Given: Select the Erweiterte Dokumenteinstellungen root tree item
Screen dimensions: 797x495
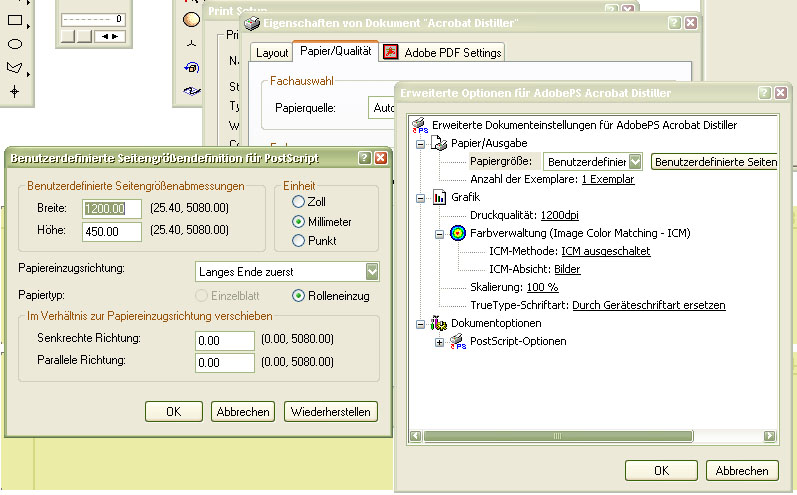Looking at the screenshot, I should click(x=584, y=125).
